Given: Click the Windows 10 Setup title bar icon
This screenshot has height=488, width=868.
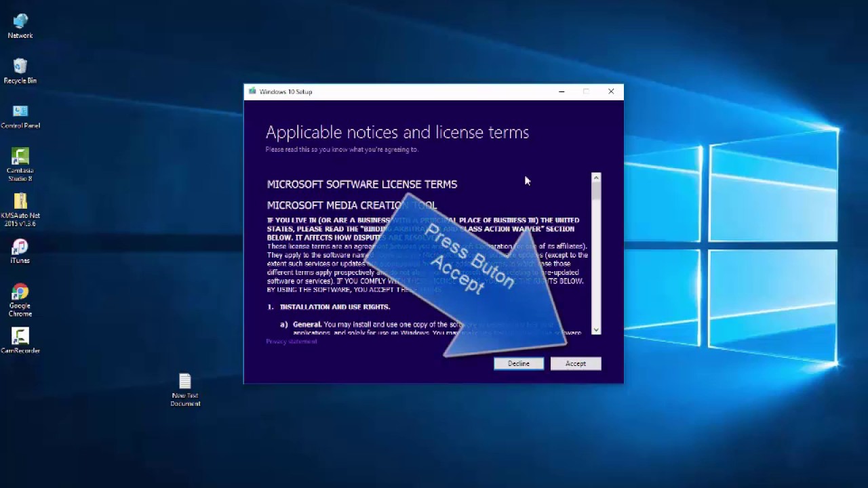Looking at the screenshot, I should [x=252, y=91].
